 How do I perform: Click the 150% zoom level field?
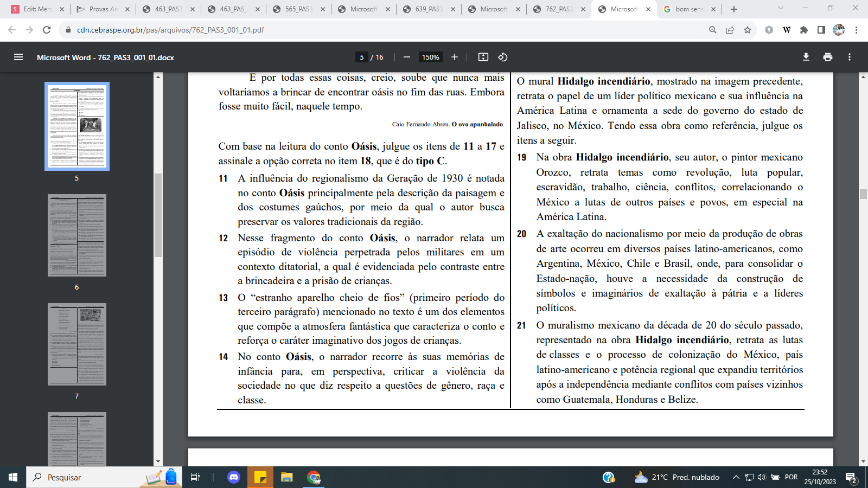(x=431, y=57)
